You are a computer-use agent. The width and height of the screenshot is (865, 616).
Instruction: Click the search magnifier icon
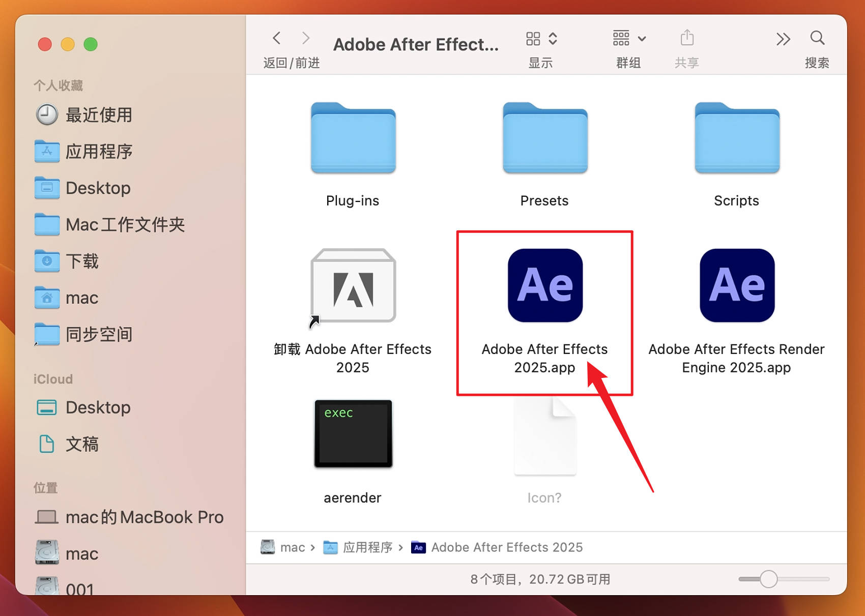pos(817,38)
